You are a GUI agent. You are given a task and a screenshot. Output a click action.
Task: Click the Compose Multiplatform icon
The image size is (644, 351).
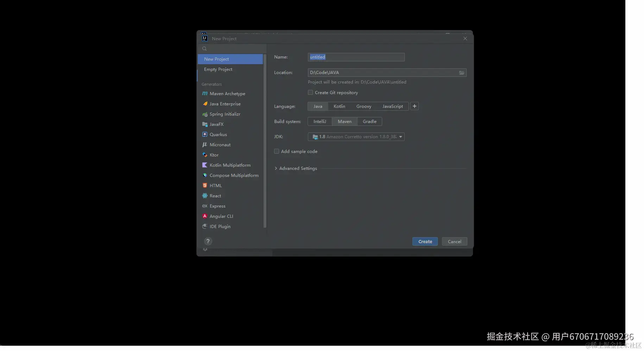coord(205,175)
